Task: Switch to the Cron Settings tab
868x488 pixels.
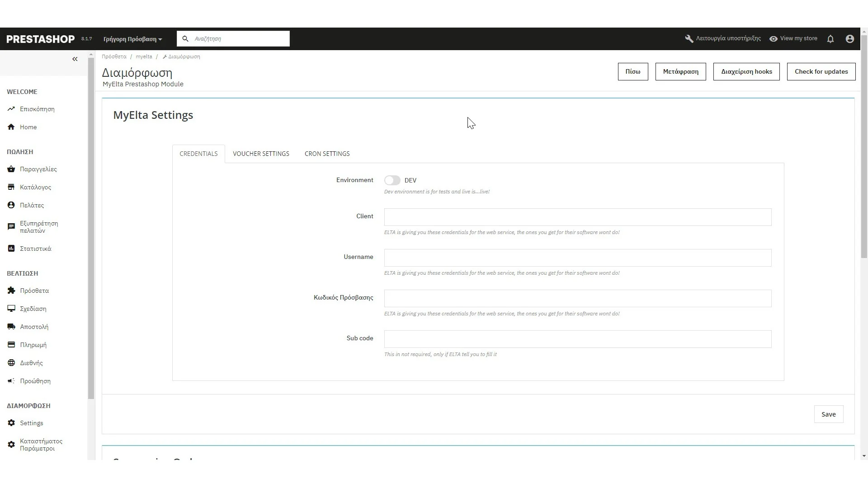Action: pos(327,154)
